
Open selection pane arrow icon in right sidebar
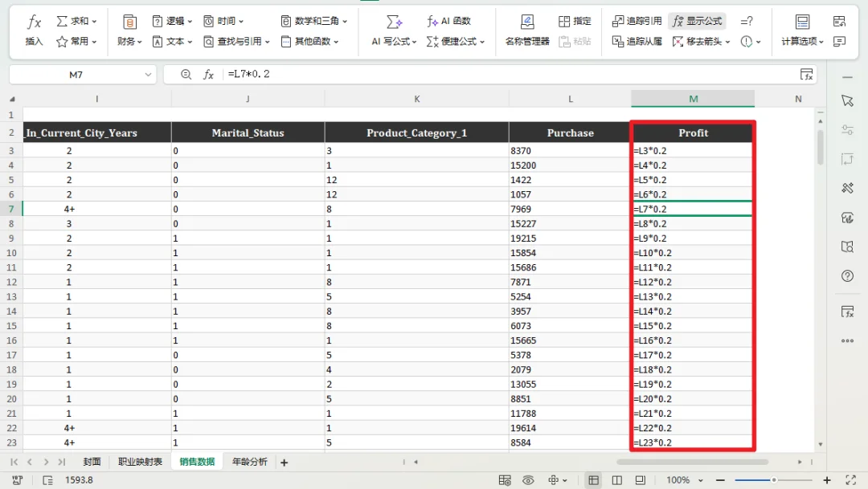pos(847,100)
